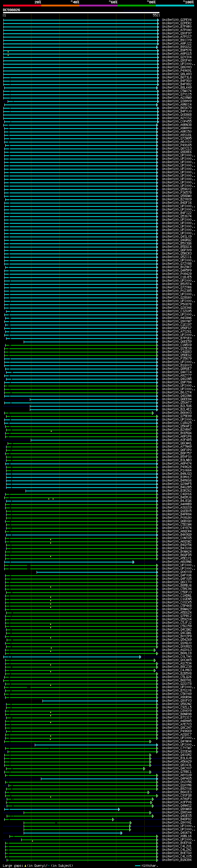Screen dimensions: 197x868
Task: Open hit UniRef100_B9IIY9
Action: click(x=177, y=40)
